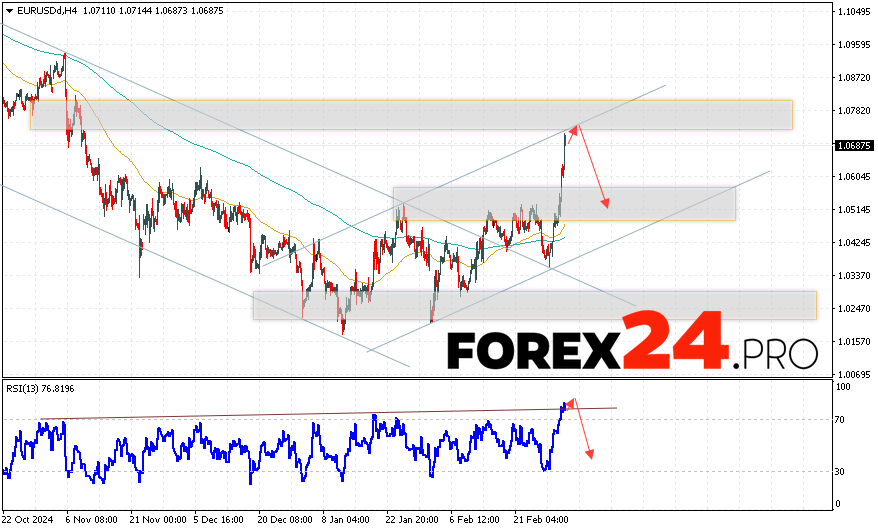Click the 1.10495 price axis label

852,12
